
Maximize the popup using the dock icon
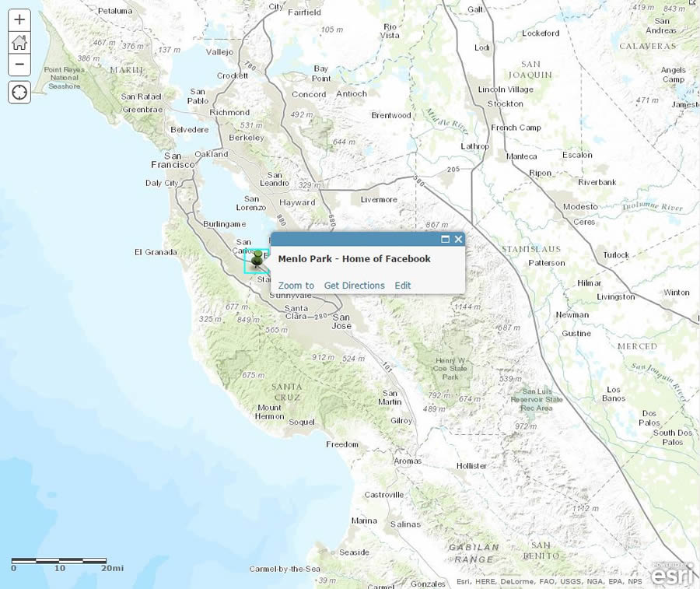pyautogui.click(x=445, y=239)
